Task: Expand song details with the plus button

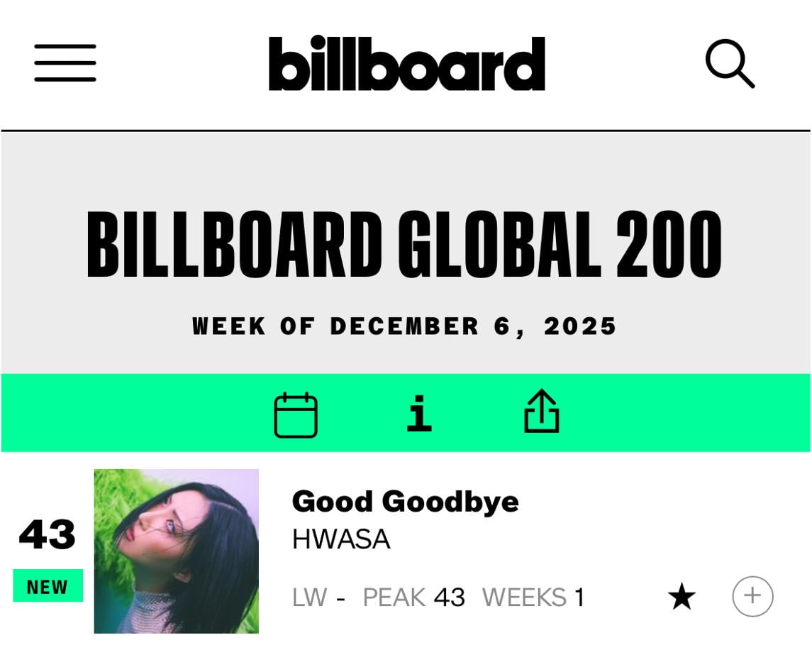Action: click(752, 596)
